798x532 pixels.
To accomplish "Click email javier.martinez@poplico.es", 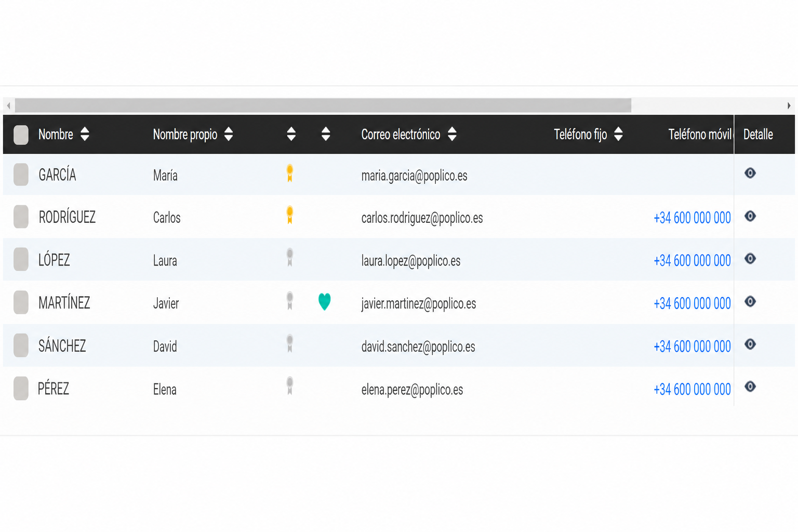I will (x=418, y=304).
